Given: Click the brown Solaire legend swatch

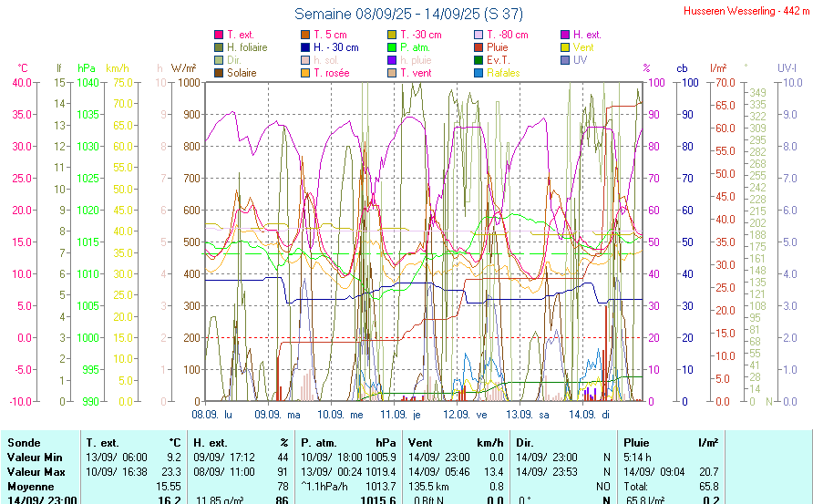Looking at the screenshot, I should click(219, 73).
